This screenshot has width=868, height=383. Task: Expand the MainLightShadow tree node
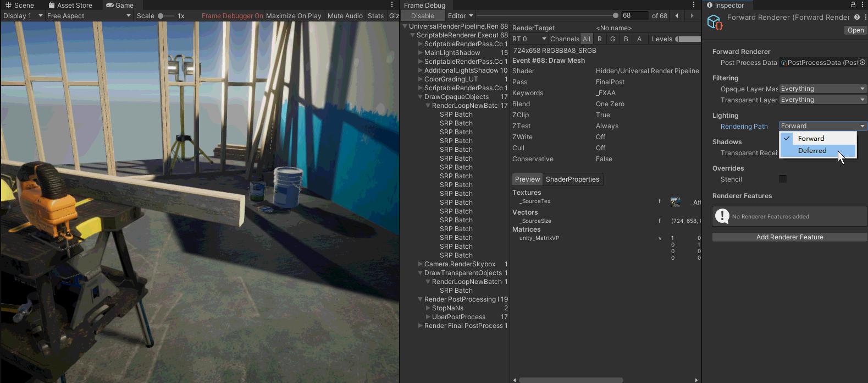pos(420,53)
